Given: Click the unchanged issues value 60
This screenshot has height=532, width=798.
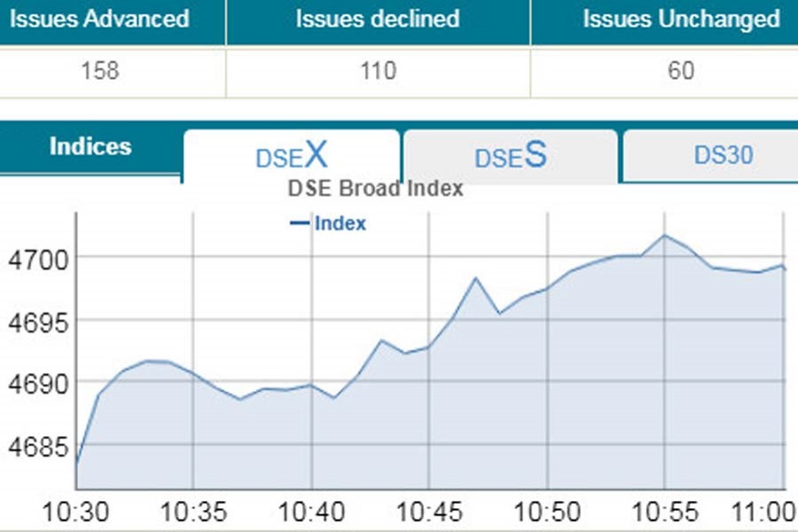Looking at the screenshot, I should (681, 71).
